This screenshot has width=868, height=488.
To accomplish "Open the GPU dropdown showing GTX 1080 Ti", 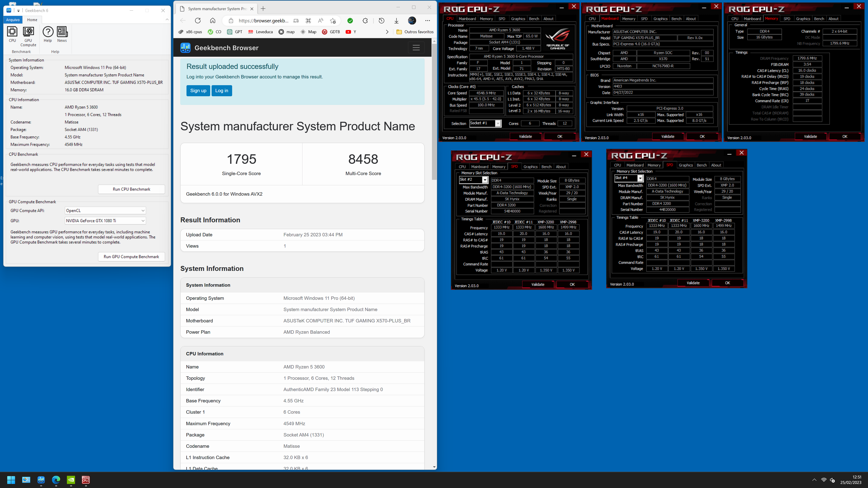I will [105, 221].
